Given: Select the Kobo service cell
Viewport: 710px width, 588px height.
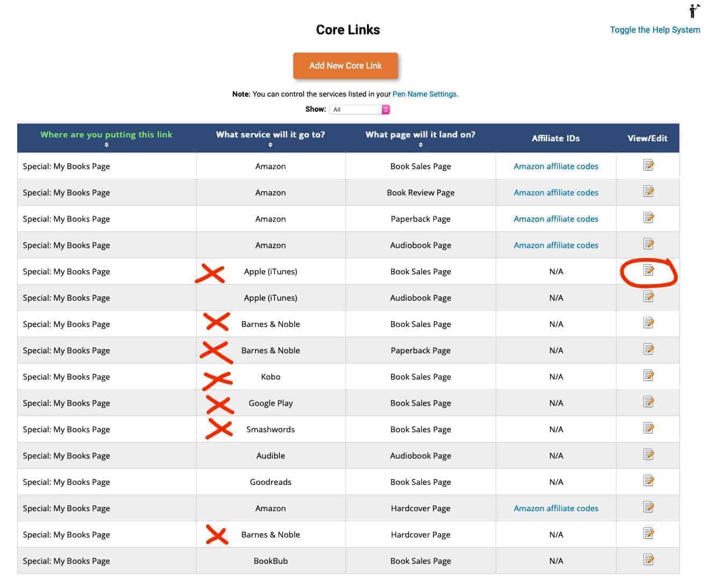Looking at the screenshot, I should tap(271, 377).
